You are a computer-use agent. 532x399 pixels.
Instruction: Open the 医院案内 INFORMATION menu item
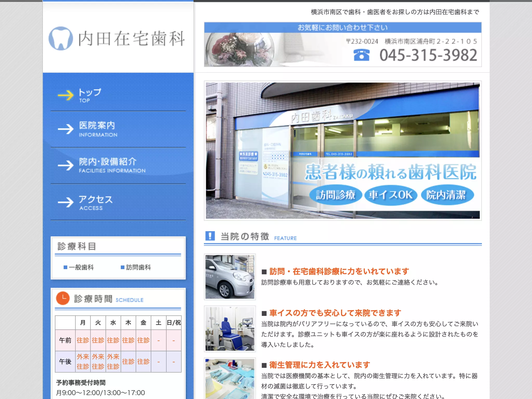(118, 129)
